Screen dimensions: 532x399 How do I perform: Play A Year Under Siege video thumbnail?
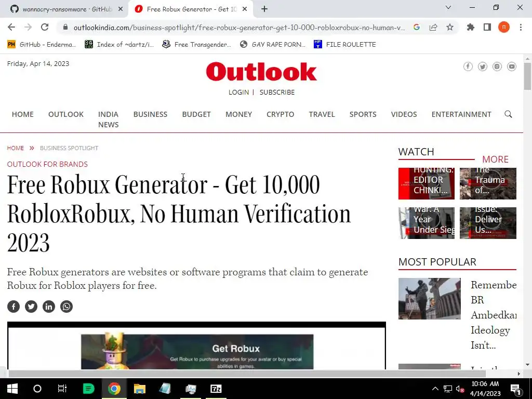(427, 223)
